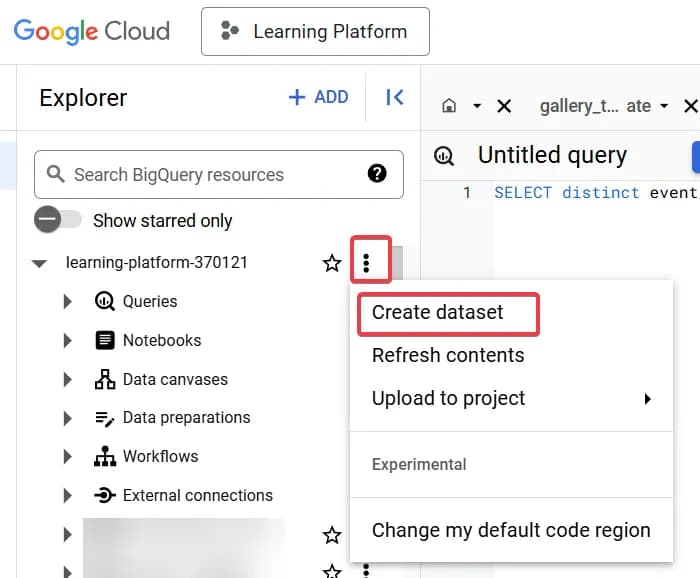Image resolution: width=700 pixels, height=578 pixels.
Task: Click the Workflows icon
Action: click(x=105, y=456)
